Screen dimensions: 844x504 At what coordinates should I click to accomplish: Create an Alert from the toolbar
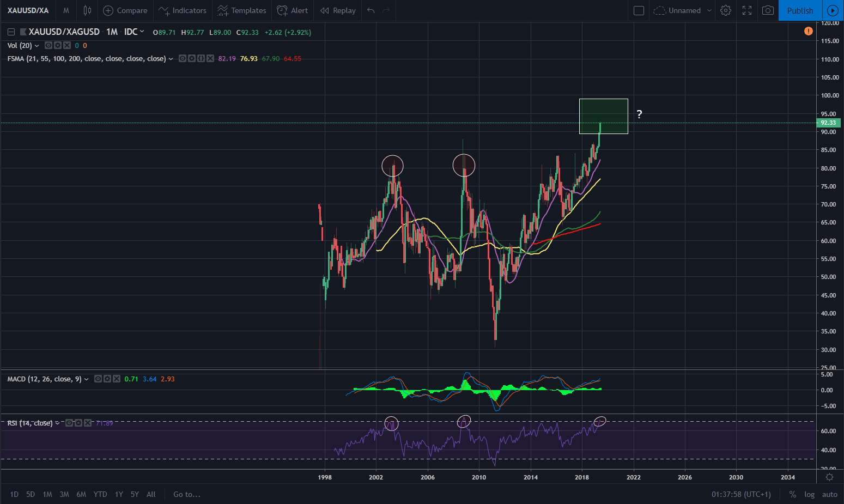[x=293, y=10]
